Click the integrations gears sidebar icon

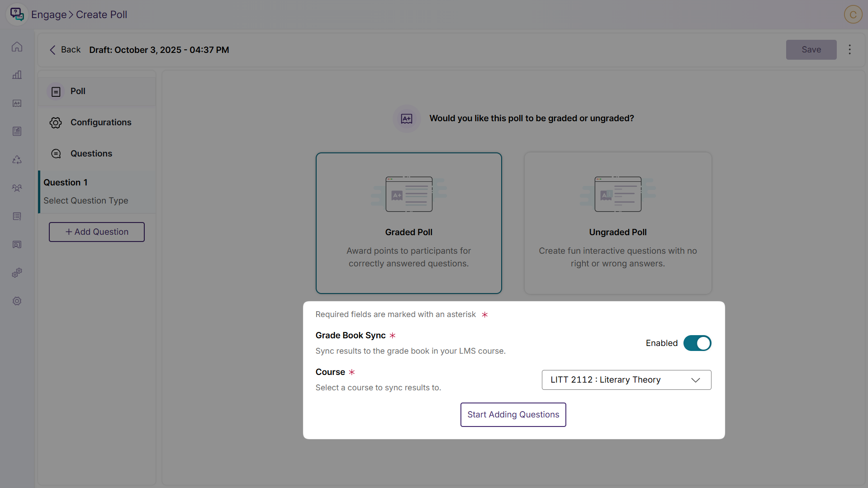(x=17, y=273)
